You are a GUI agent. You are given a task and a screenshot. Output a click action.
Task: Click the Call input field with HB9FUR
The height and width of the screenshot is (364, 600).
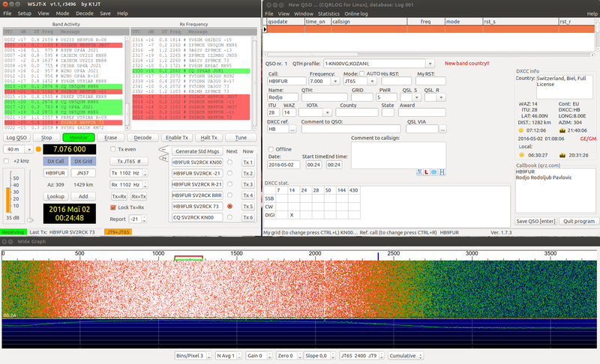coord(286,82)
